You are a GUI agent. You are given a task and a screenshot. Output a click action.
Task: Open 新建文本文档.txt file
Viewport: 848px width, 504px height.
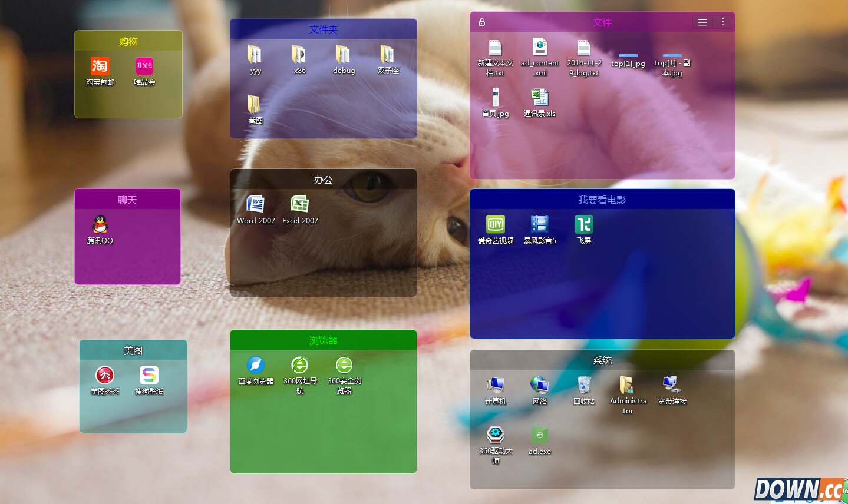[495, 48]
